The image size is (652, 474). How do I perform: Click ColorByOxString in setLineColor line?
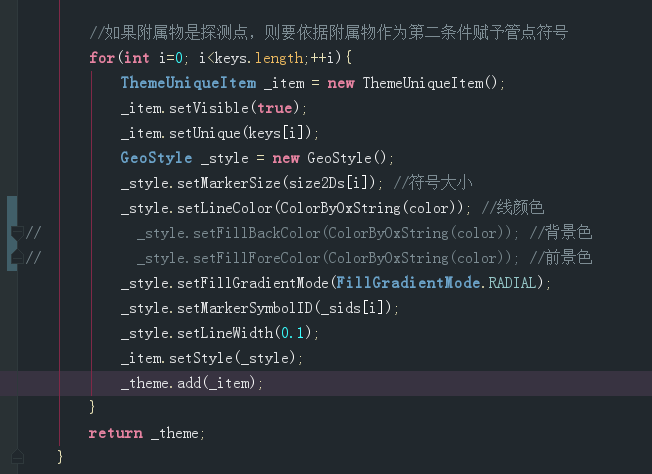coord(340,208)
